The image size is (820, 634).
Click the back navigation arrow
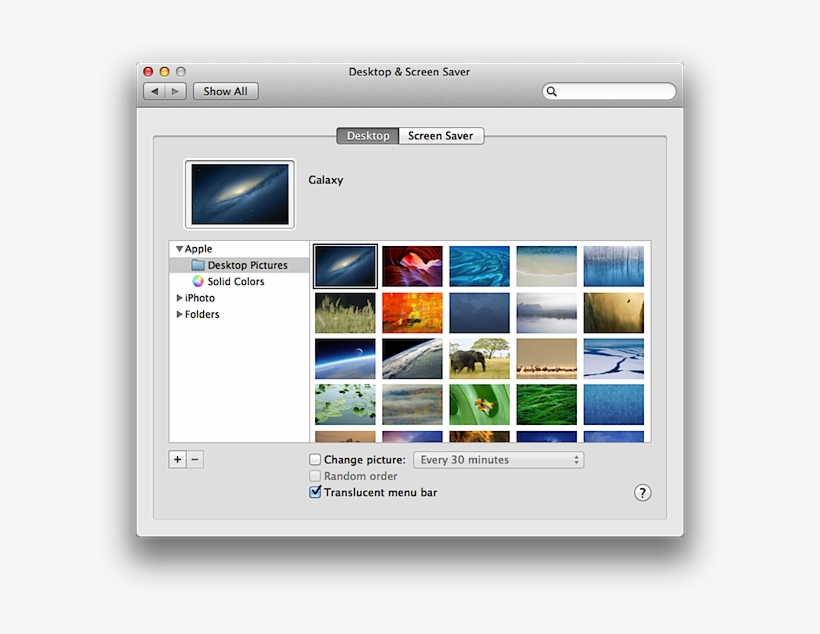click(x=154, y=91)
